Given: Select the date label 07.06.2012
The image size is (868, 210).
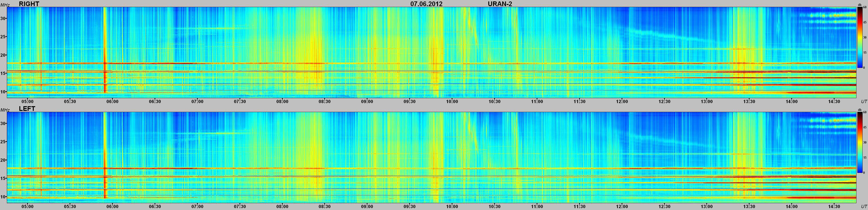Looking at the screenshot, I should (x=426, y=4).
